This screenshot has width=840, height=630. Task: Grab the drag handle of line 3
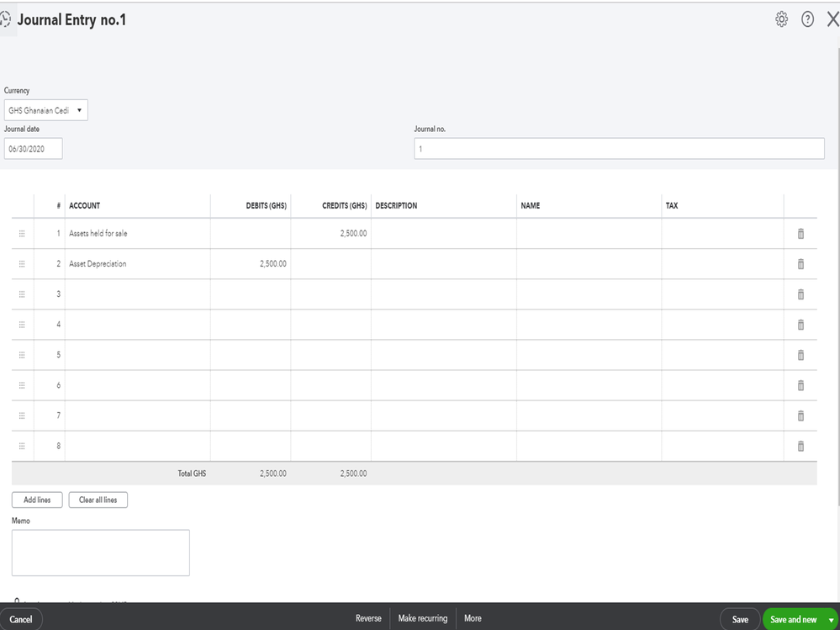click(22, 294)
